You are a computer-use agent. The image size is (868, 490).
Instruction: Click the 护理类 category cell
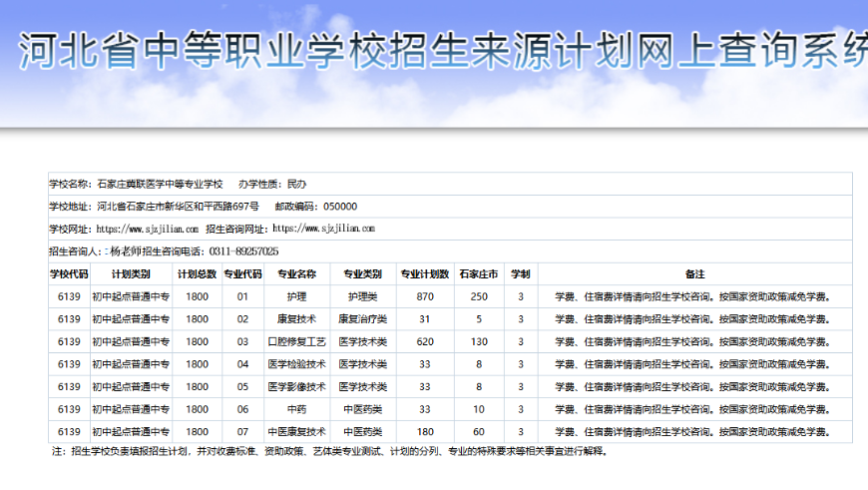click(x=362, y=296)
